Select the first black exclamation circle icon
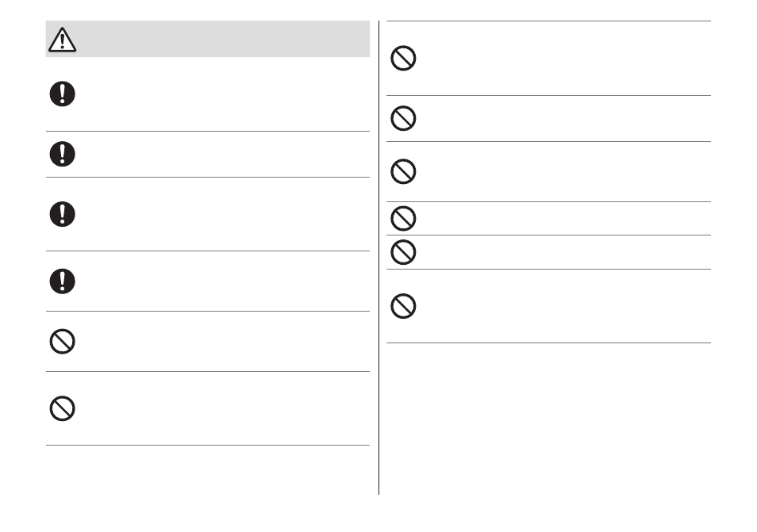Image resolution: width=757 pixels, height=532 pixels. 62,94
